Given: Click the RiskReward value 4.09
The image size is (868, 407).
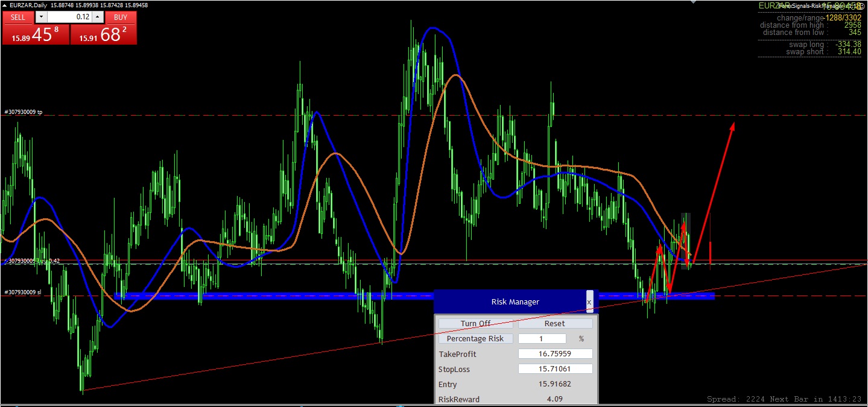Looking at the screenshot, I should tap(555, 399).
